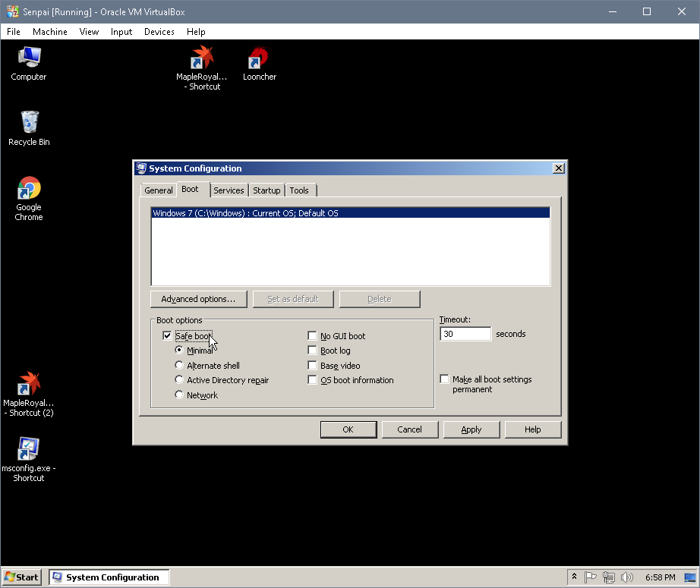Uncheck the Safe boot checkbox
This screenshot has width=700, height=588.
tap(167, 335)
